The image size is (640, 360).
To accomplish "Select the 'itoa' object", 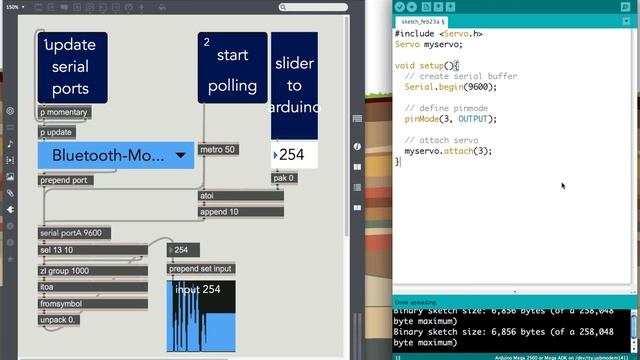I will click(x=93, y=287).
